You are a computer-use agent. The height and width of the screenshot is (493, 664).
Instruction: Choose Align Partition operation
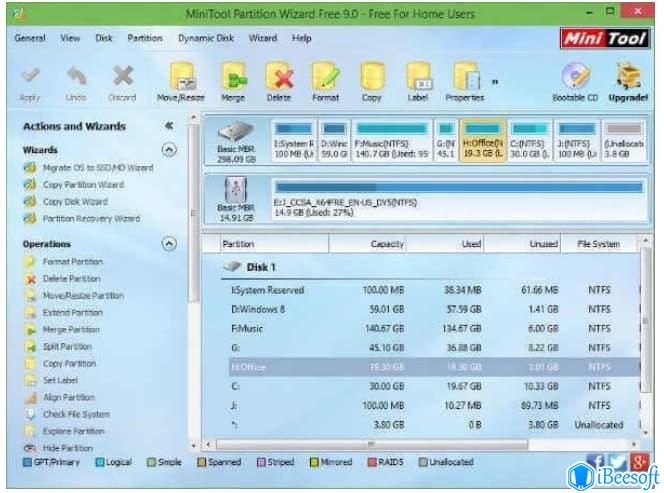[x=69, y=397]
